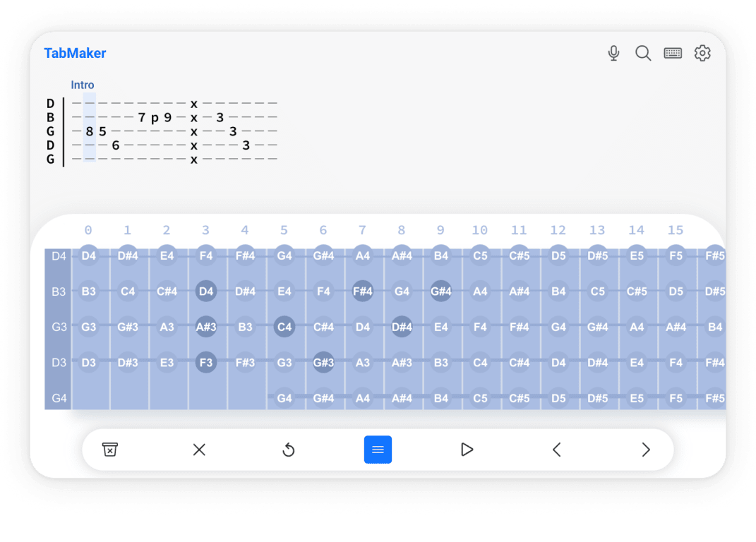Undo the last action

point(288,450)
